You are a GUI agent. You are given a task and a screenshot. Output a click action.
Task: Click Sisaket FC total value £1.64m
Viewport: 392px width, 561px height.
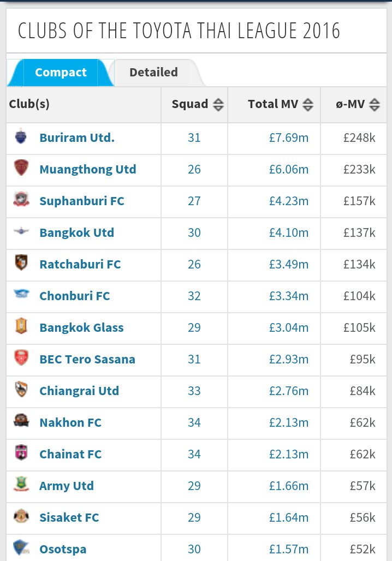click(289, 517)
